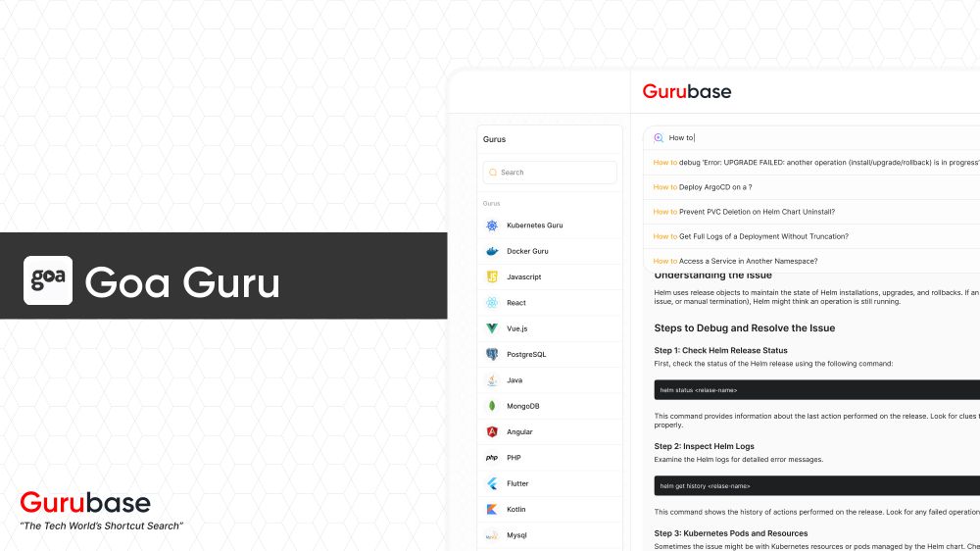
Task: Select the MongoDB guru entry
Action: (550, 406)
